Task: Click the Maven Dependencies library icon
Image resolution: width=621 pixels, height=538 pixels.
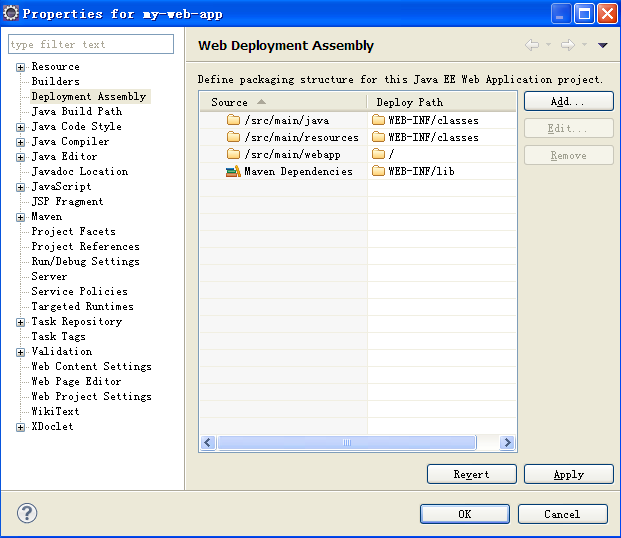Action: coord(233,171)
